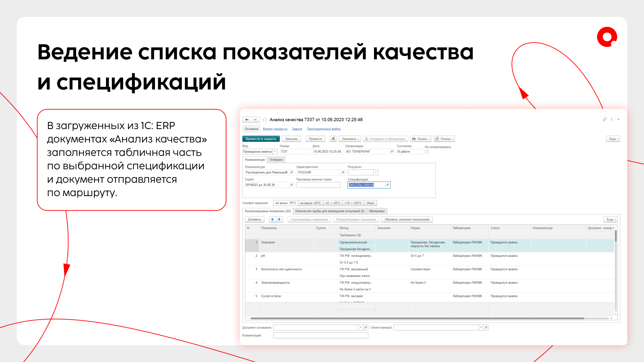
Task: Select storage condition +2 ÷ +8°C
Action: point(332,203)
